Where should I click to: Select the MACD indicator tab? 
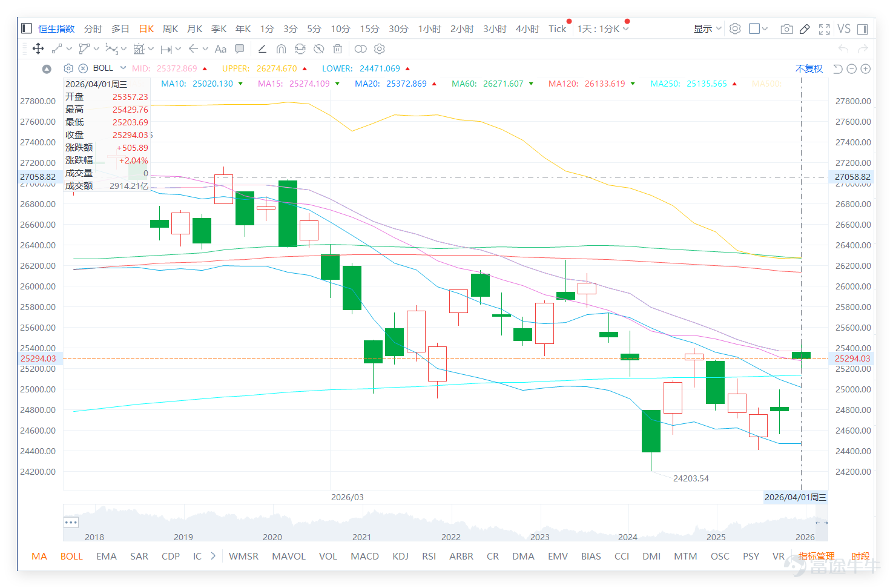click(364, 556)
